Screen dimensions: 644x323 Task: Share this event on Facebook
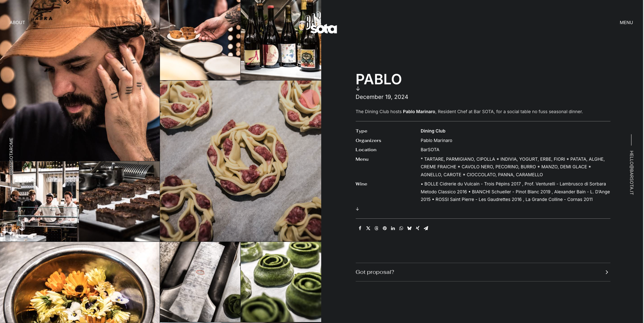click(360, 228)
